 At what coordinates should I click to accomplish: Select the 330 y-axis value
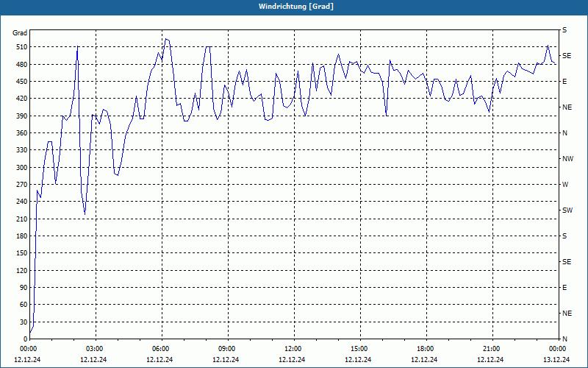(x=22, y=150)
